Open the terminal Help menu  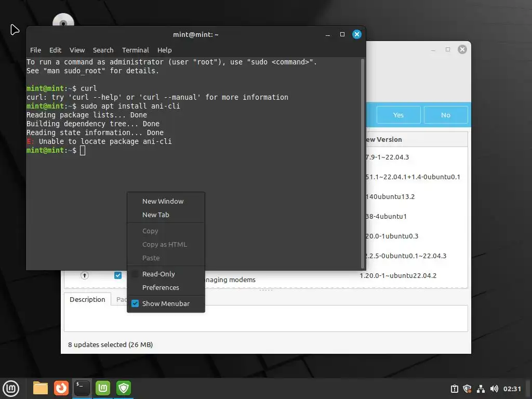pyautogui.click(x=165, y=50)
